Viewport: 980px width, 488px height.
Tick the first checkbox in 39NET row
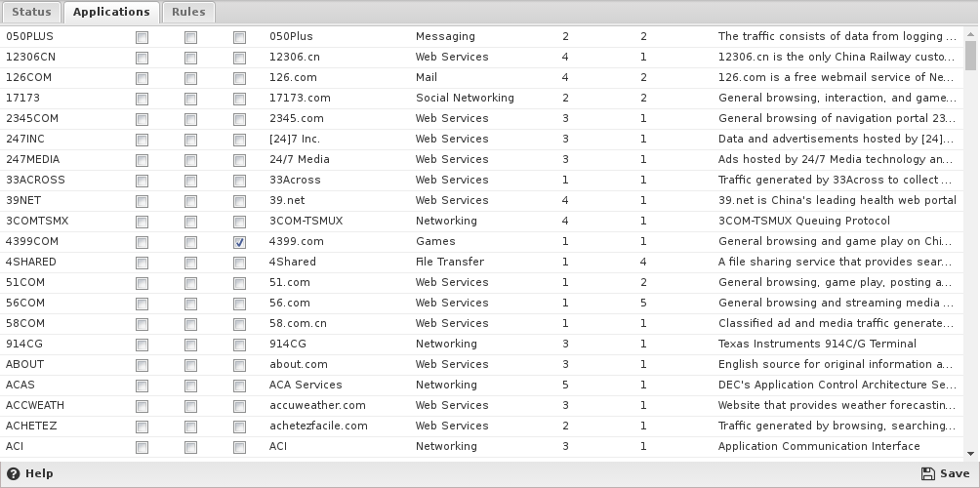[142, 201]
